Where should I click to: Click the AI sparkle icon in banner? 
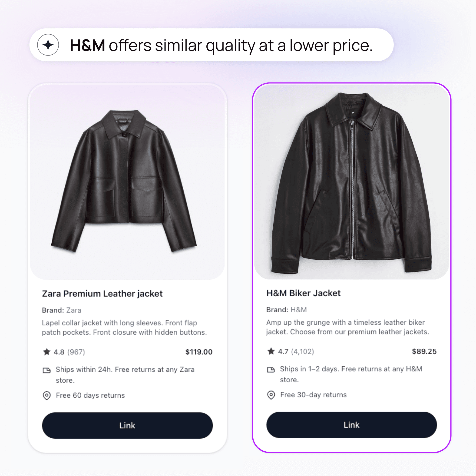48,45
